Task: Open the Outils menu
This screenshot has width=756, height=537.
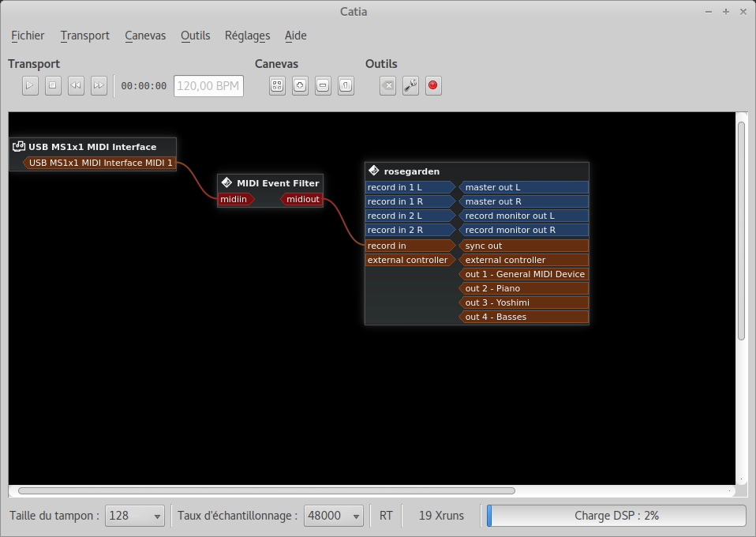Action: 195,36
